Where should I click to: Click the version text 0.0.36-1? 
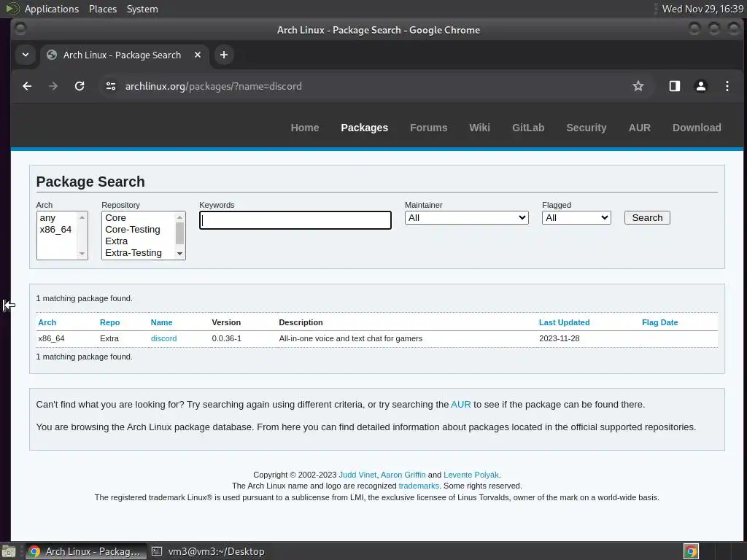pos(227,338)
